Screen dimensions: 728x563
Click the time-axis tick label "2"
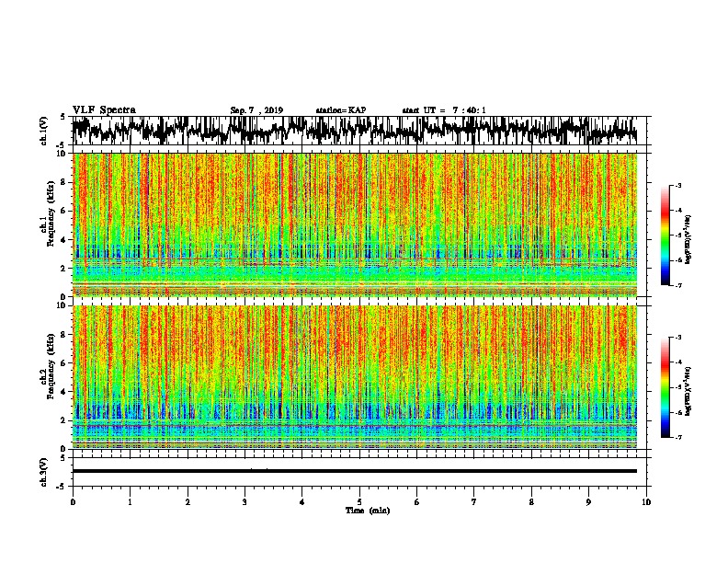point(188,502)
